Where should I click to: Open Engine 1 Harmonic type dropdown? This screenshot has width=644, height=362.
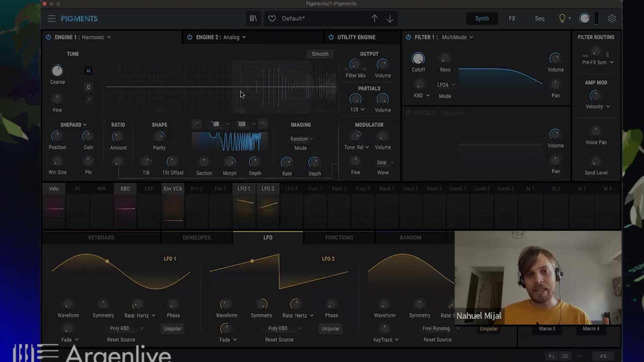96,37
